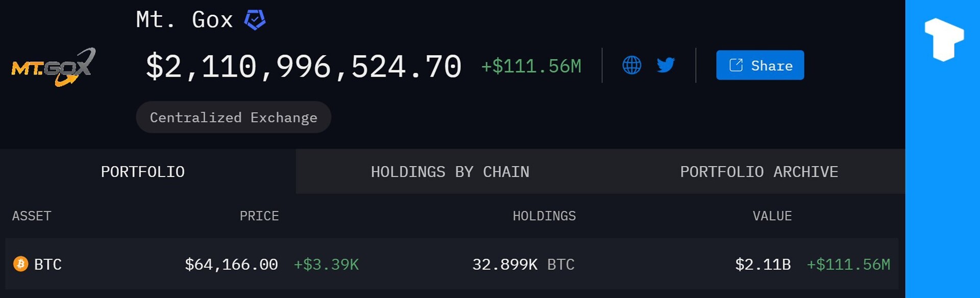Image resolution: width=980 pixels, height=298 pixels.
Task: Click the white logo on blue sidebar
Action: [944, 39]
